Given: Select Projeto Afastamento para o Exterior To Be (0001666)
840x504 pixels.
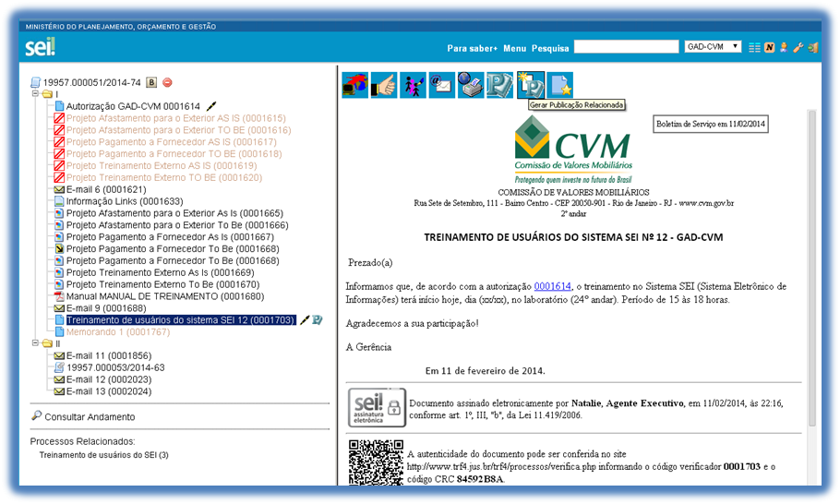Looking at the screenshot, I should 177,225.
